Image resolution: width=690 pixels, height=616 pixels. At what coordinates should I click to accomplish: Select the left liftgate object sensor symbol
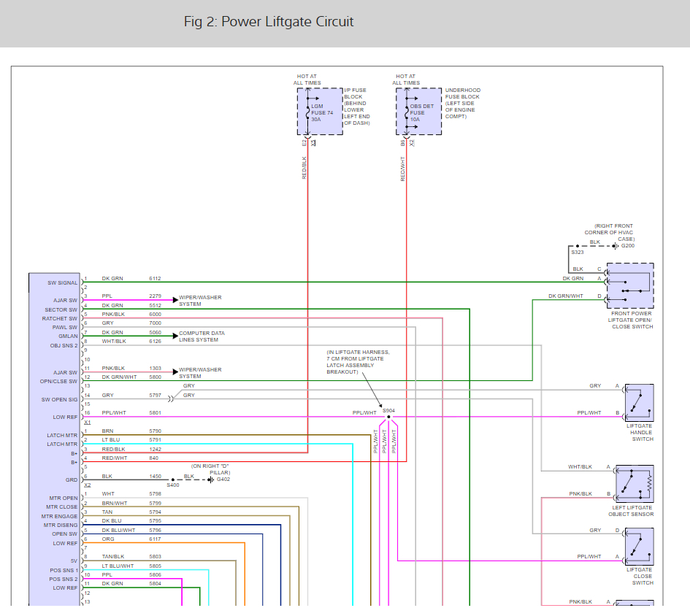(635, 483)
